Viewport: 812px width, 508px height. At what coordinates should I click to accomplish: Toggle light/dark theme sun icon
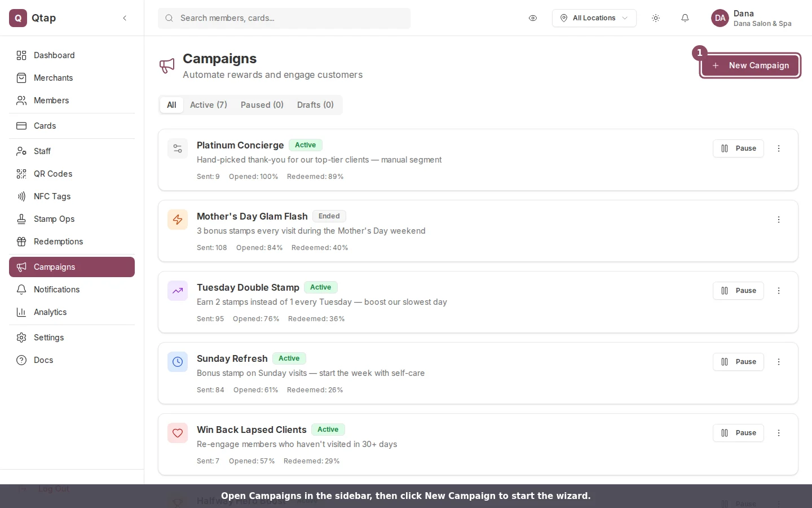click(x=656, y=18)
